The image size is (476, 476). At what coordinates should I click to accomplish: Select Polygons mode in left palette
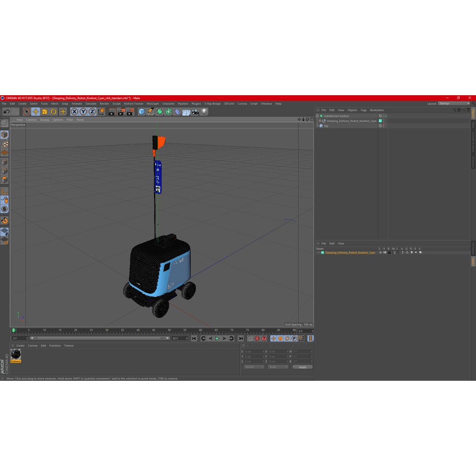(x=4, y=180)
